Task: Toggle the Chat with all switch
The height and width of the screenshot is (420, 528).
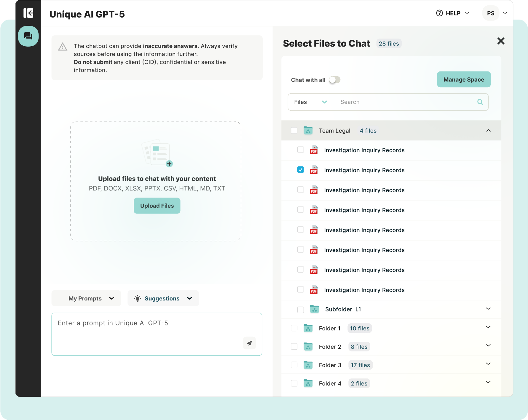Action: point(334,80)
